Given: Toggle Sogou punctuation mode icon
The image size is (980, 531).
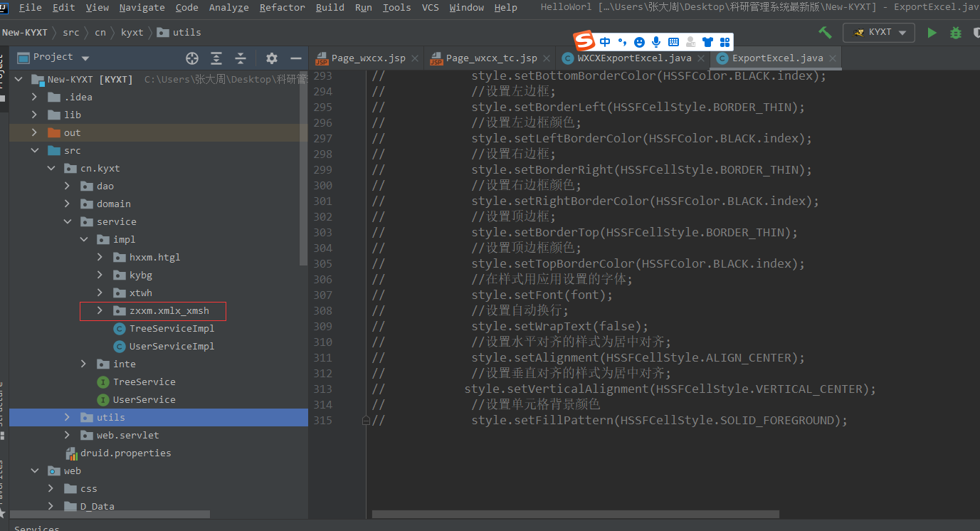Looking at the screenshot, I should click(622, 42).
